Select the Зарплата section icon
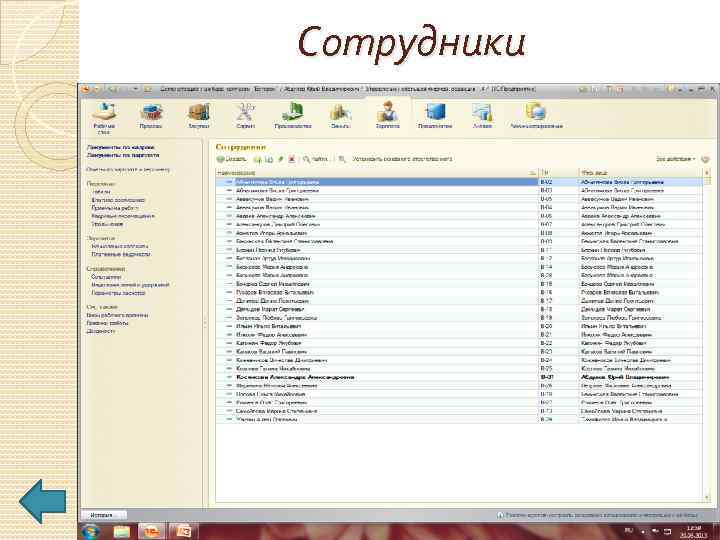 (x=388, y=116)
